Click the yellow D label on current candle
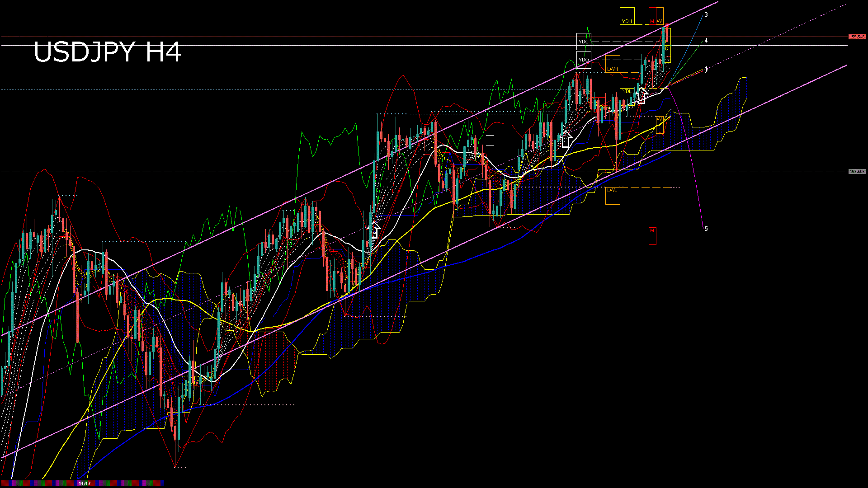Image resolution: width=868 pixels, height=488 pixels. pos(667,49)
